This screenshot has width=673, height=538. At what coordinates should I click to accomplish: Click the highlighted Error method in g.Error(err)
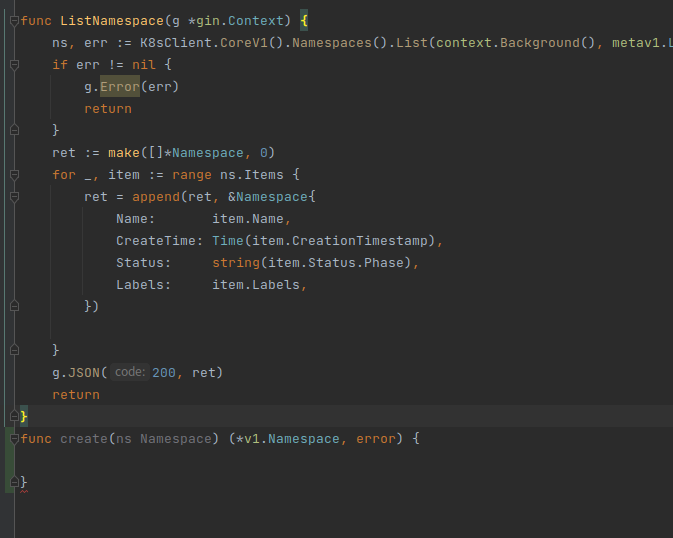120,87
